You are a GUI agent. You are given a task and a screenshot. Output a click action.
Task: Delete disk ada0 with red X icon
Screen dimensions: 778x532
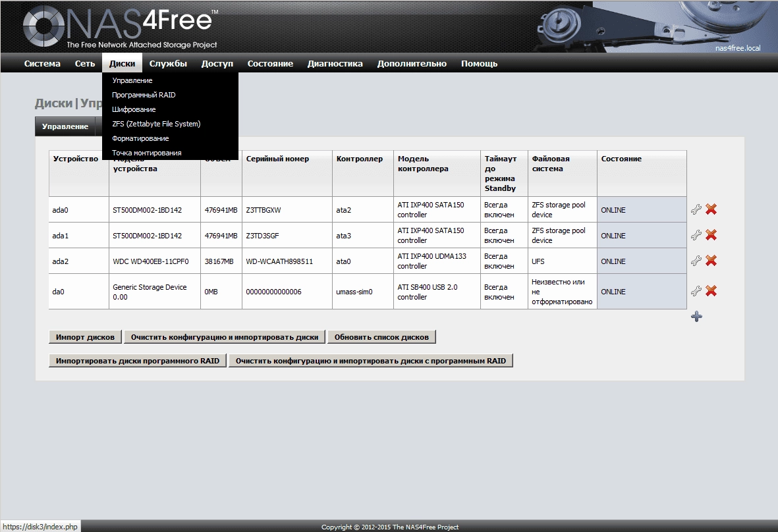click(711, 210)
